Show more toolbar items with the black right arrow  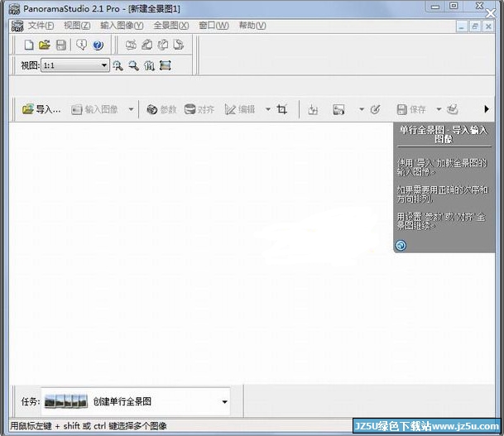pos(487,109)
